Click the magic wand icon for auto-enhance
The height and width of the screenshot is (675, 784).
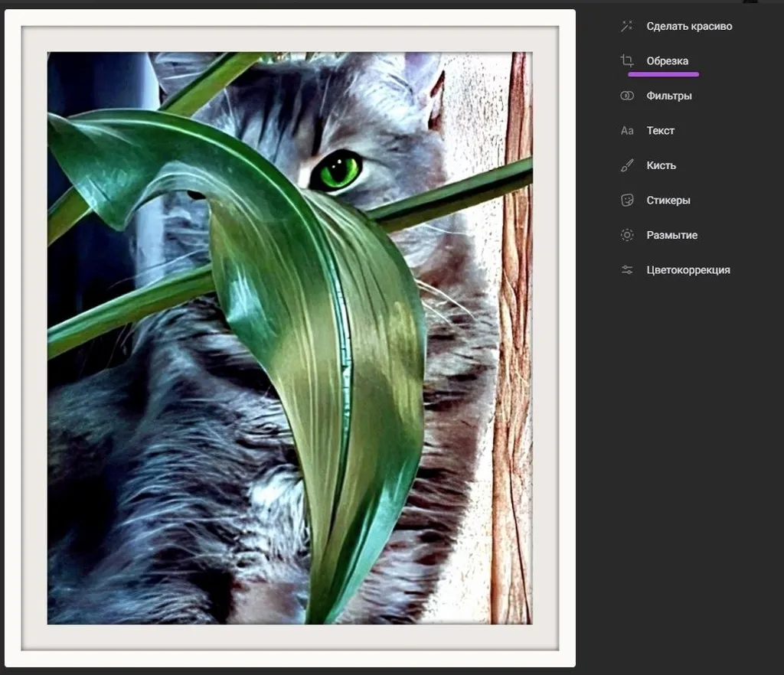(626, 26)
